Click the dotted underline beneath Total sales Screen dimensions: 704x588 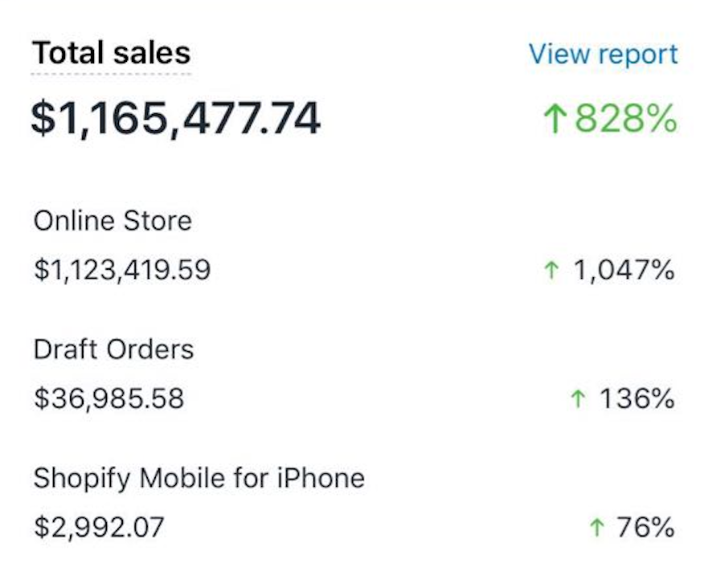click(111, 74)
